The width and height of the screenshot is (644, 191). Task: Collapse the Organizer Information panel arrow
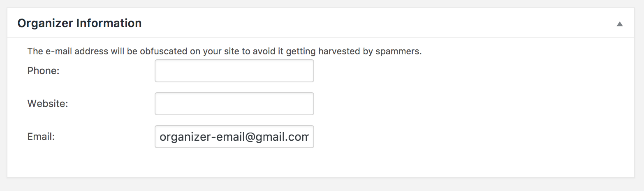click(x=619, y=24)
